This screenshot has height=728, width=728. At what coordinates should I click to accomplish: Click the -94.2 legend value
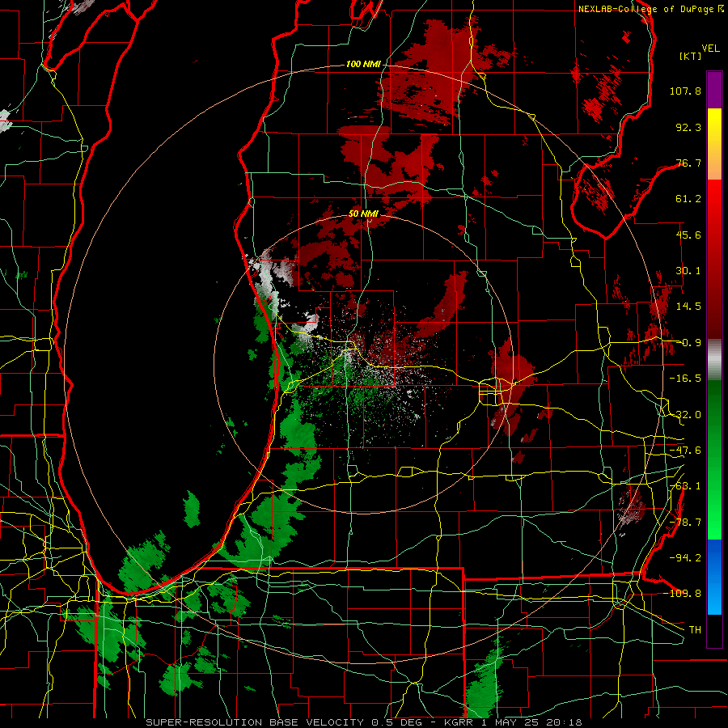(x=685, y=557)
